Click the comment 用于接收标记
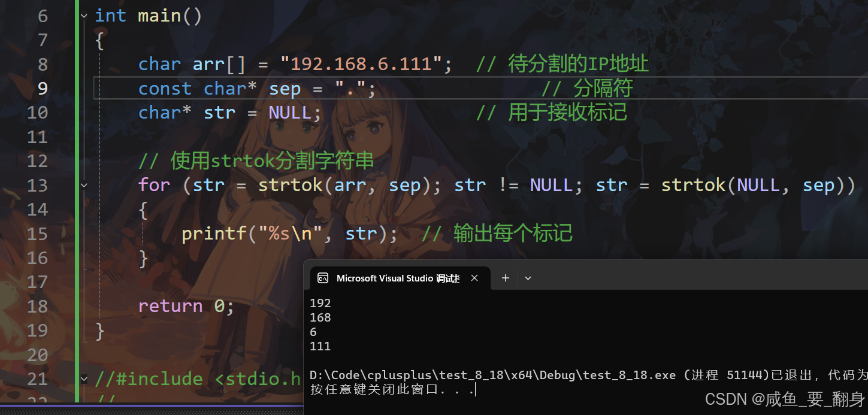This screenshot has width=868, height=415. 552,113
